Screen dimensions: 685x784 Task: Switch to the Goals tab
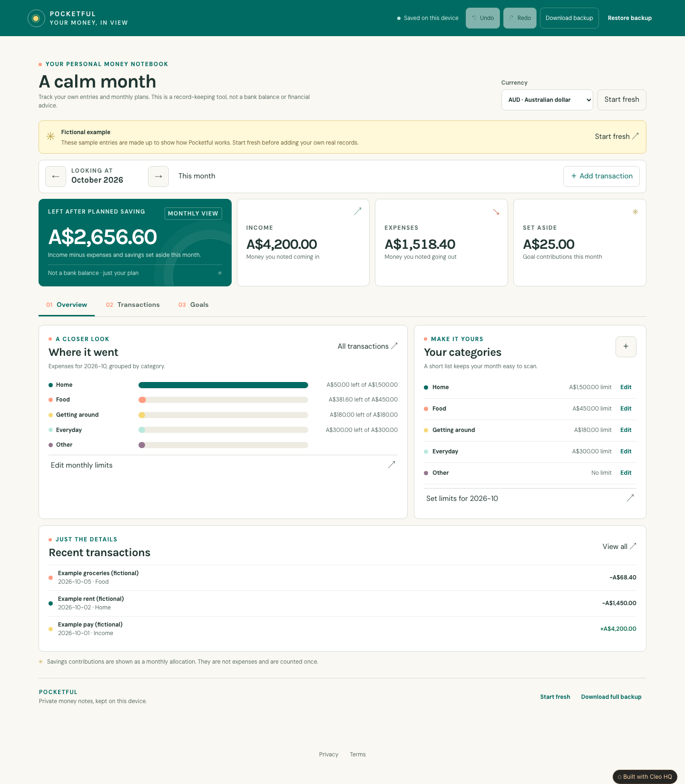pos(193,305)
